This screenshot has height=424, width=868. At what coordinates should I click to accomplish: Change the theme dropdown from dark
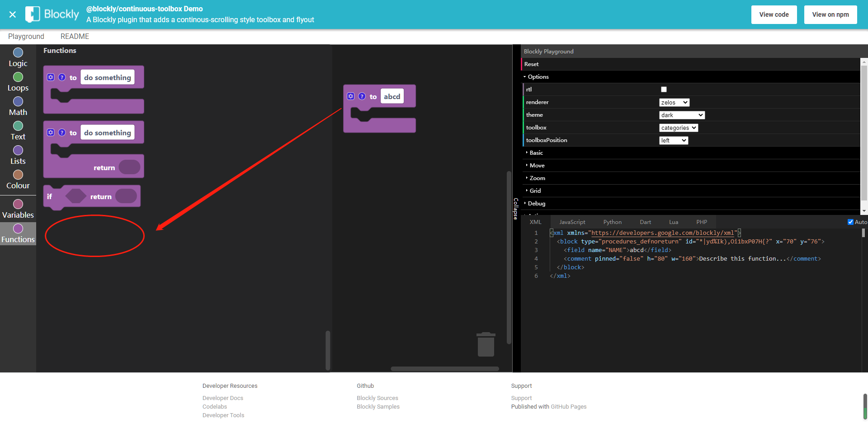click(x=681, y=115)
